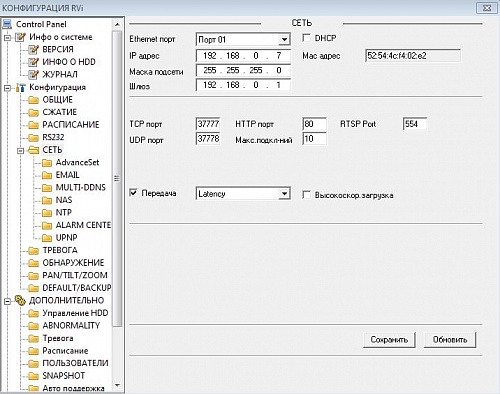Open the Авто поддержка tree item
500x394 pixels.
point(73,388)
